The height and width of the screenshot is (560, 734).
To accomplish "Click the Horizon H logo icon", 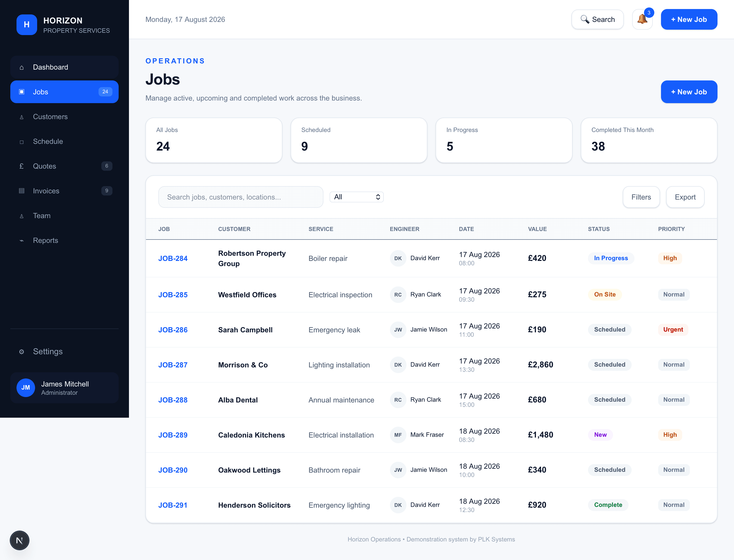I will coord(27,25).
